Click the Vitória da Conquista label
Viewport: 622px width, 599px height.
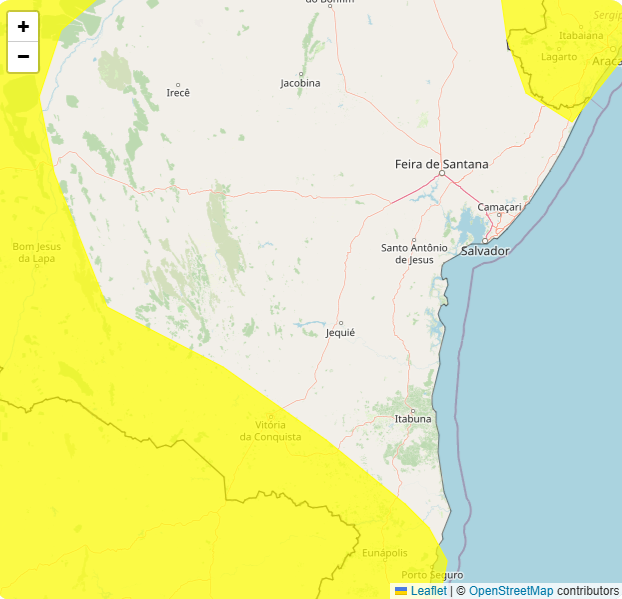[270, 431]
